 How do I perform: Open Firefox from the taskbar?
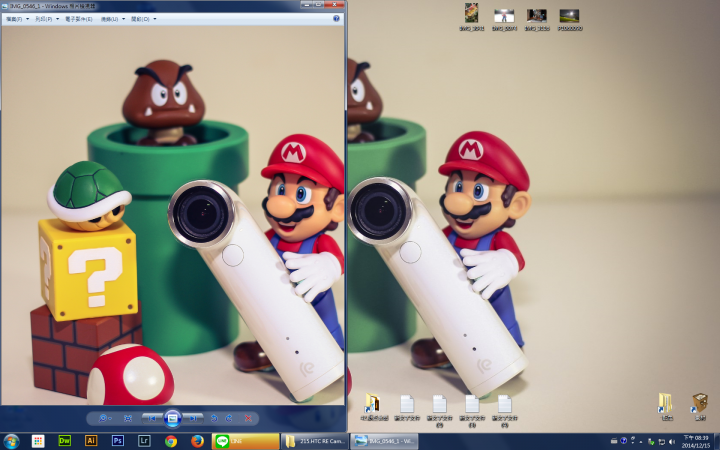click(x=197, y=441)
